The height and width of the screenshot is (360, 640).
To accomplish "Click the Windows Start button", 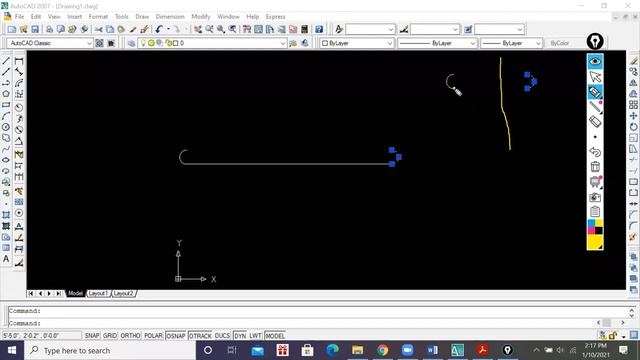I will pyautogui.click(x=12, y=350).
